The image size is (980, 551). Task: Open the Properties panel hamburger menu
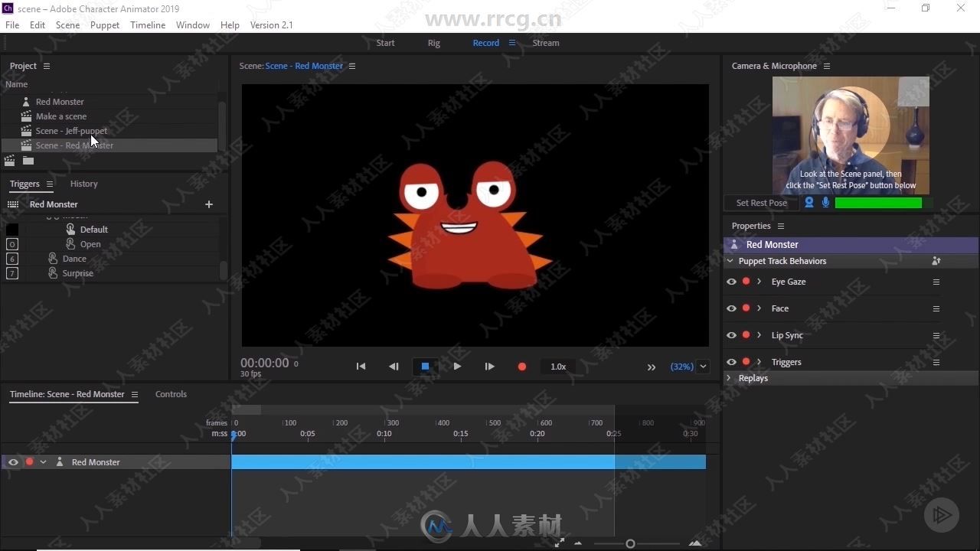[781, 226]
